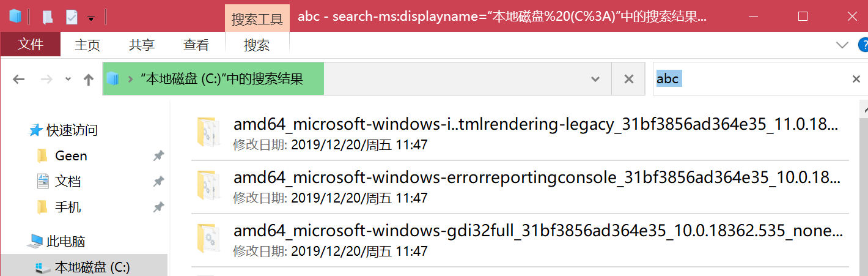The height and width of the screenshot is (276, 868).
Task: Select the errorreportingconsole folder result
Action: click(520, 187)
